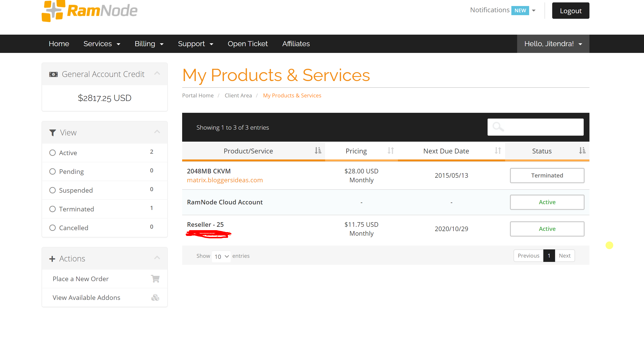Click the filter/funnel icon in View panel
Image resolution: width=644 pixels, height=354 pixels.
coord(52,132)
